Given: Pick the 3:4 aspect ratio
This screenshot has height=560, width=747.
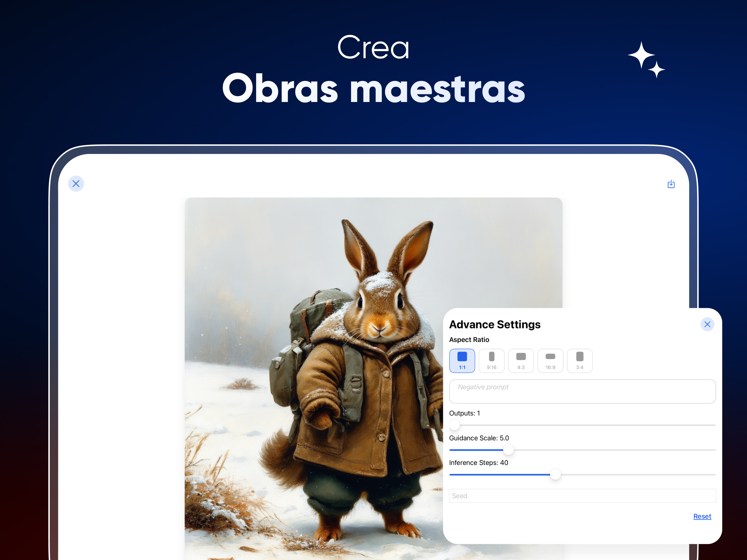Looking at the screenshot, I should [579, 361].
